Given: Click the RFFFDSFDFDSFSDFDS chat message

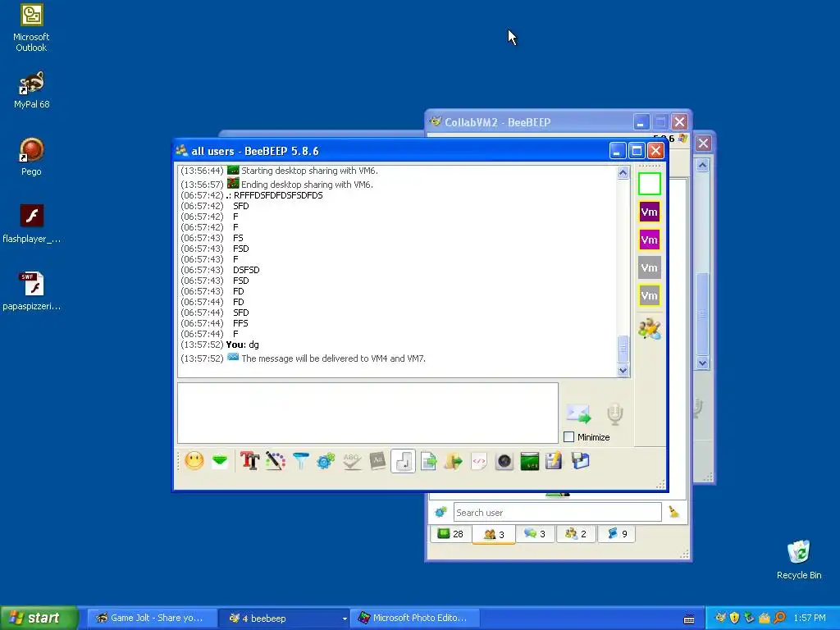Looking at the screenshot, I should tap(278, 195).
